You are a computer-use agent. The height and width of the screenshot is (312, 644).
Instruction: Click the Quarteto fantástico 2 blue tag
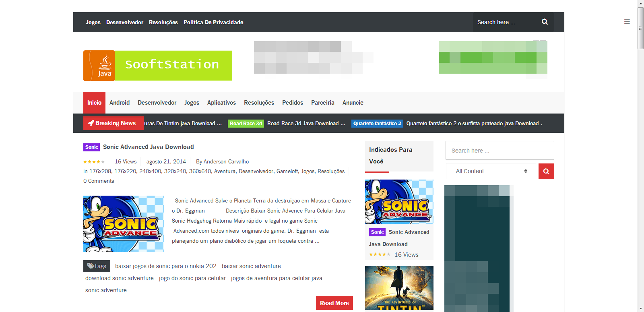pyautogui.click(x=377, y=124)
